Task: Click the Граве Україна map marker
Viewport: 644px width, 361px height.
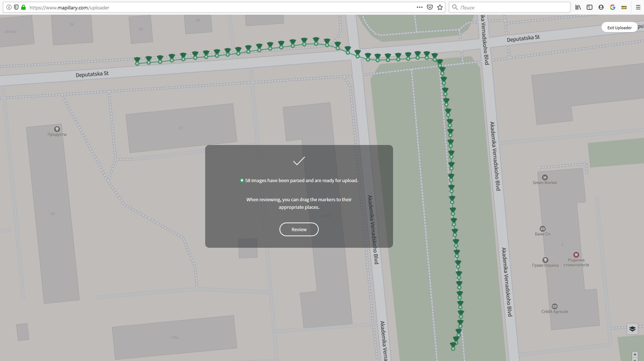Action: [x=545, y=260]
